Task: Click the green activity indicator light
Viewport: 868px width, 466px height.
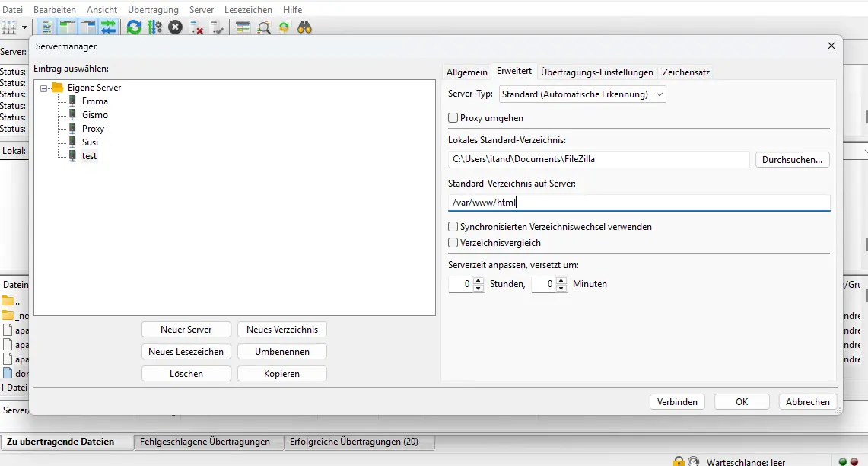Action: tap(843, 461)
